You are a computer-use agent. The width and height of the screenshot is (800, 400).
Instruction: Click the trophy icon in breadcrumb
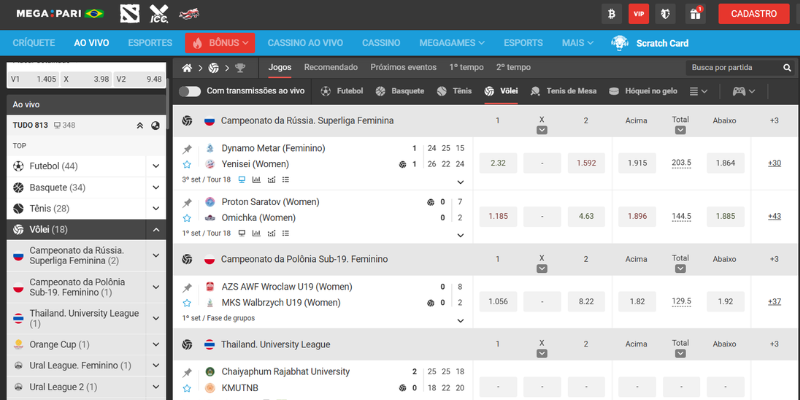[240, 68]
